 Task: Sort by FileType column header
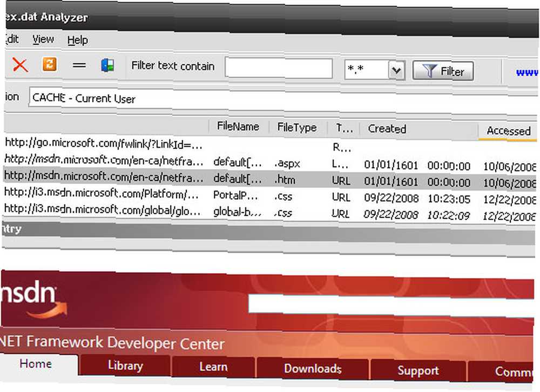(297, 127)
